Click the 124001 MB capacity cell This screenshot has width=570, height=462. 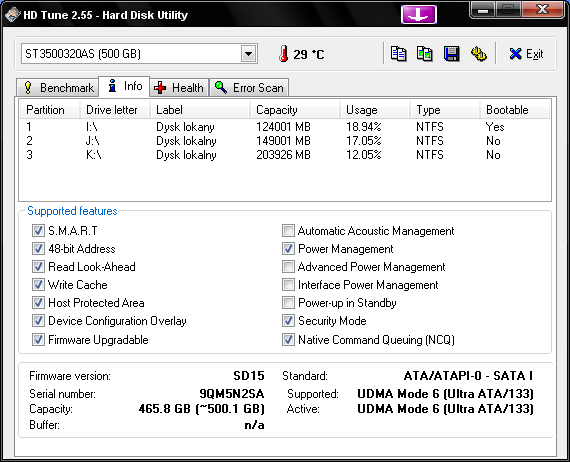(283, 127)
